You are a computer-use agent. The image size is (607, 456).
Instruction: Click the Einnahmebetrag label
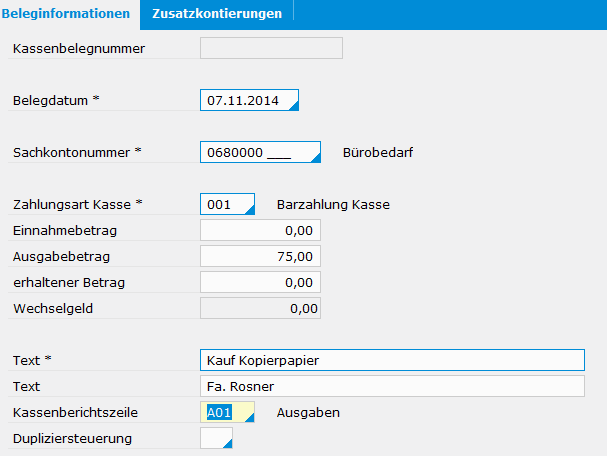tap(65, 231)
